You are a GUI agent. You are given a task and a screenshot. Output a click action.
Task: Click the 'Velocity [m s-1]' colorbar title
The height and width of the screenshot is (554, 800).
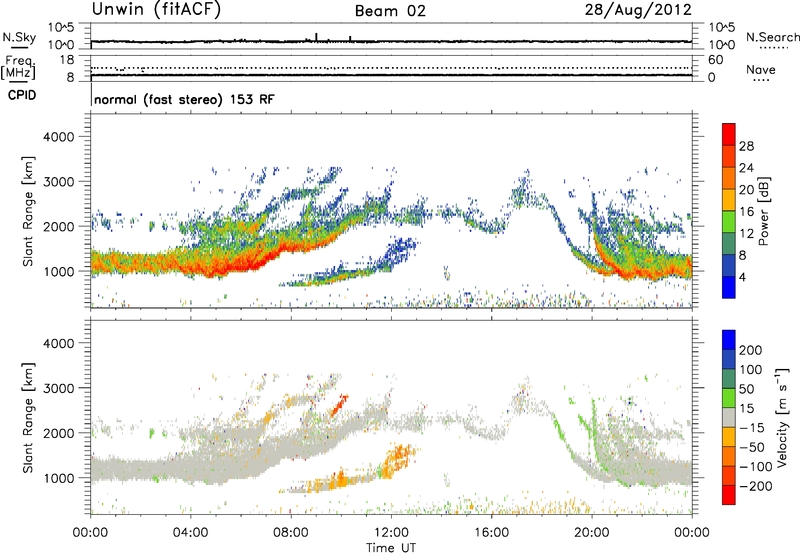click(x=782, y=417)
